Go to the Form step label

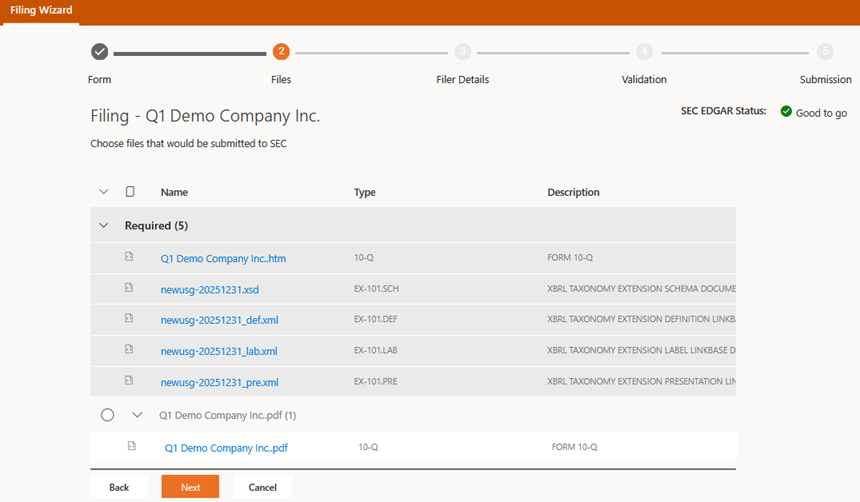pos(99,80)
